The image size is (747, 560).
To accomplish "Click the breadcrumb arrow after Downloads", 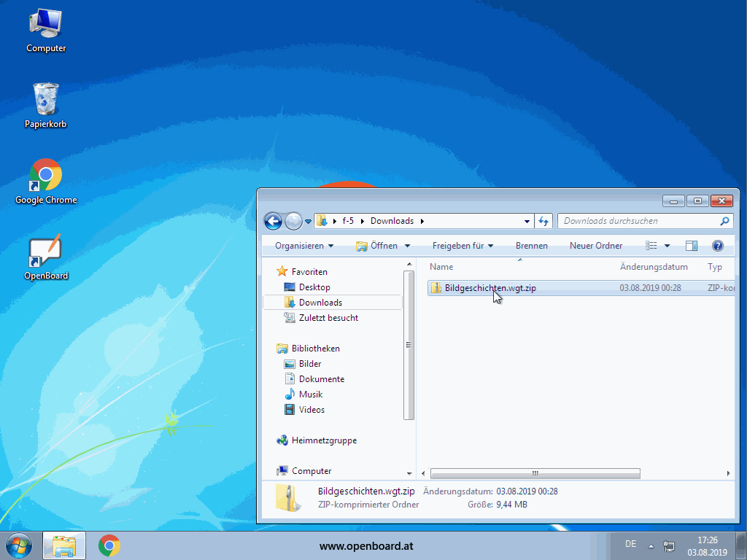I will click(x=422, y=221).
